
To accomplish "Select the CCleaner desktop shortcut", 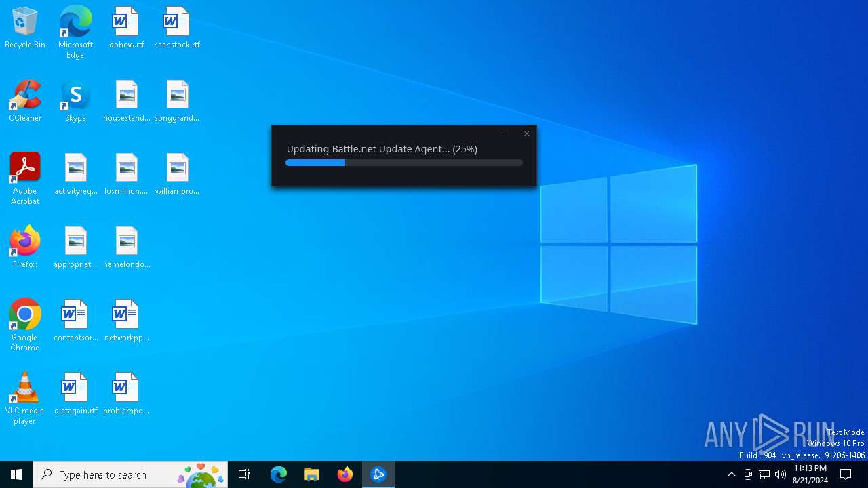I will click(x=25, y=102).
